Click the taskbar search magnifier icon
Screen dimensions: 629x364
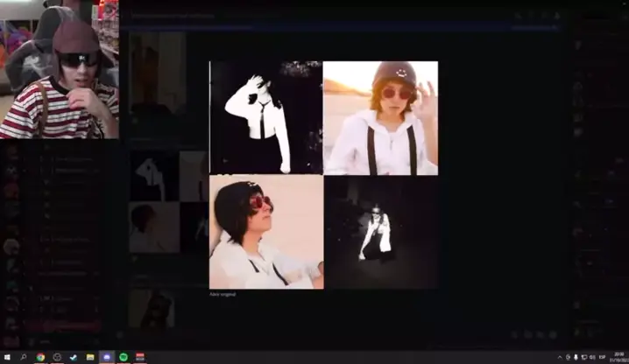click(24, 357)
